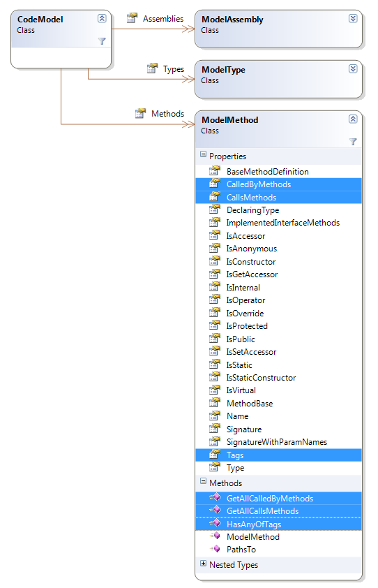Select the GetAllCallsMethods method

pyautogui.click(x=278, y=510)
